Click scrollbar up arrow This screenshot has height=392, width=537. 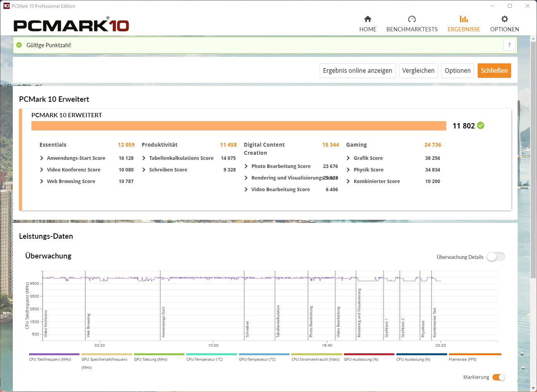pyautogui.click(x=534, y=38)
